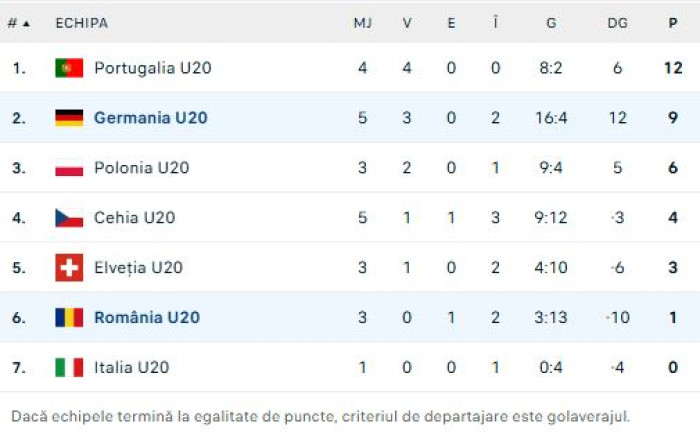Open the Polonia U20 team page

pyautogui.click(x=141, y=168)
